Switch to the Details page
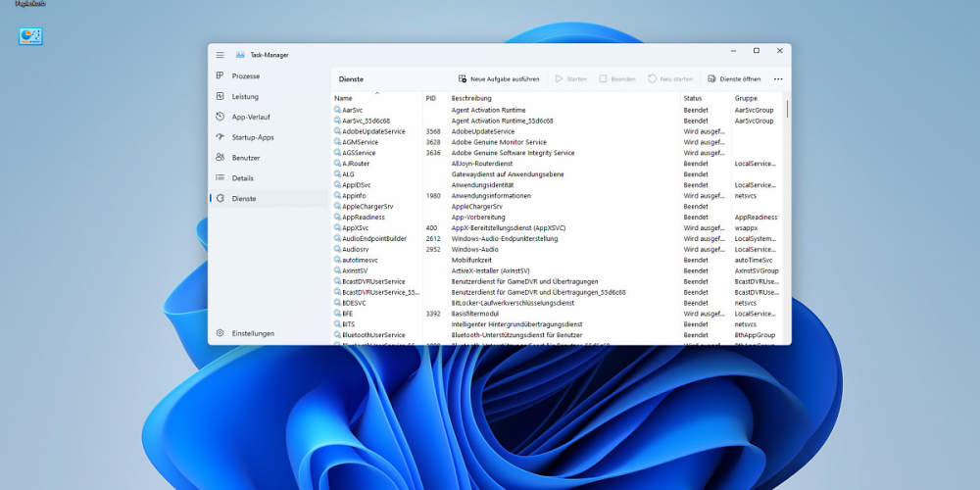 pyautogui.click(x=269, y=178)
